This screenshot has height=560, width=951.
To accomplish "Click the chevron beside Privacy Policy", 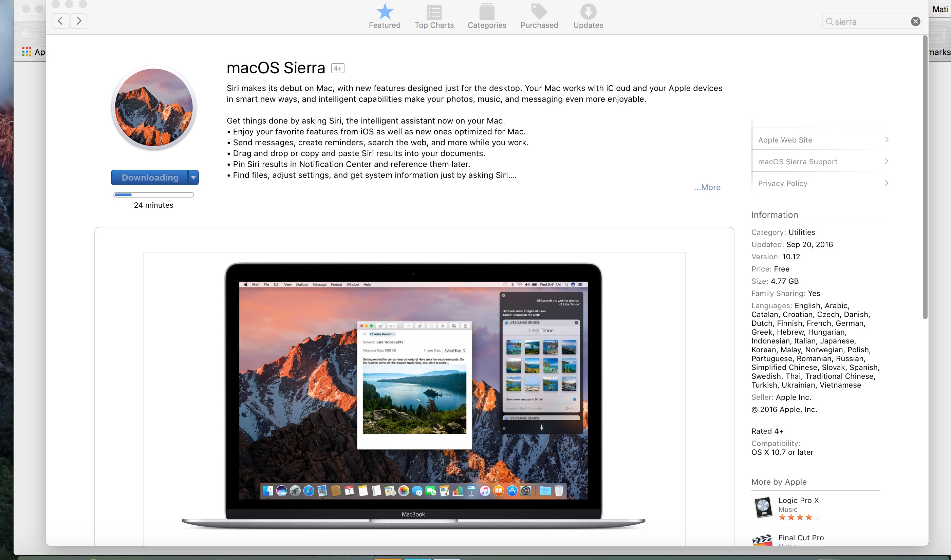I will point(887,183).
